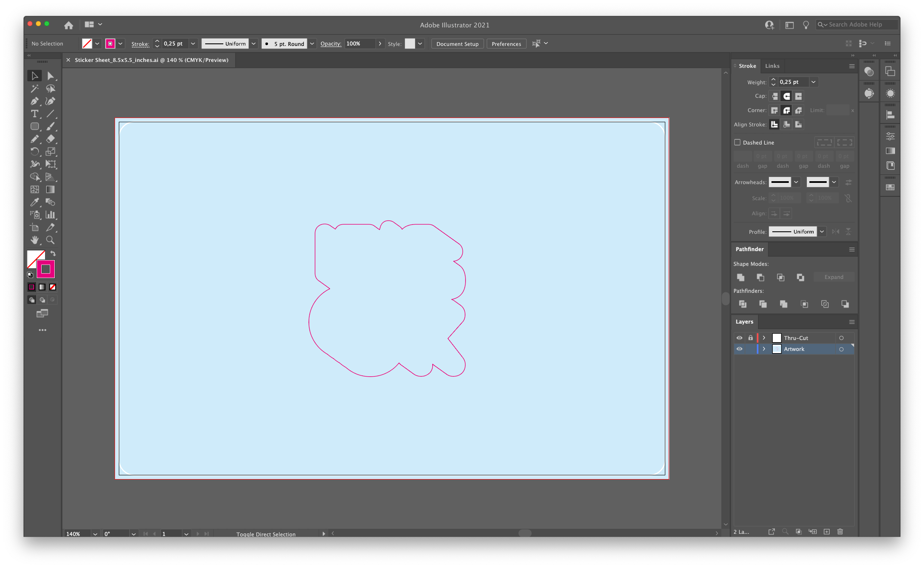Viewport: 924px width, 568px height.
Task: Unlock the Thru-Cut layer
Action: (x=750, y=338)
